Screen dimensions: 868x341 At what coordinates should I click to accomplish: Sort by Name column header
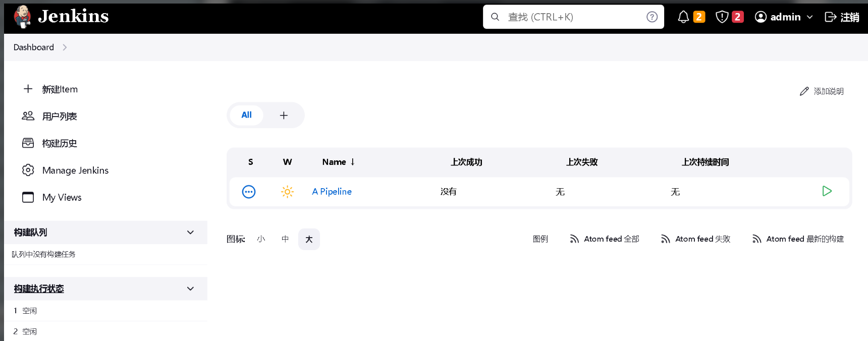339,162
